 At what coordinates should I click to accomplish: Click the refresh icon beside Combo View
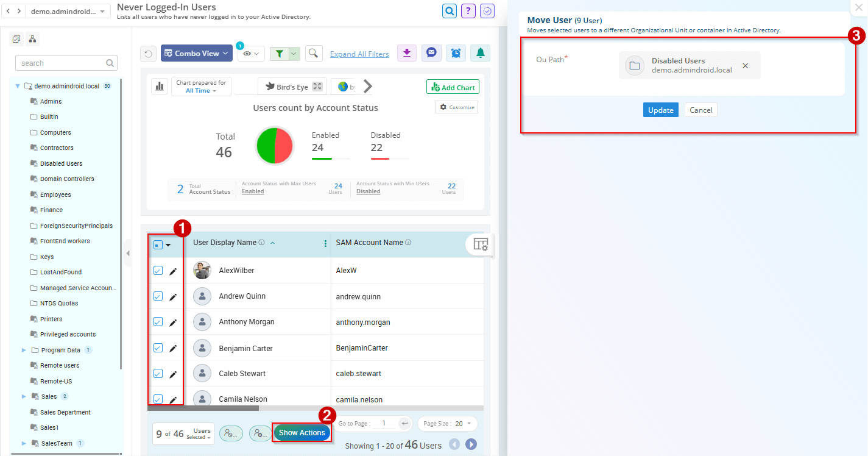coord(148,54)
